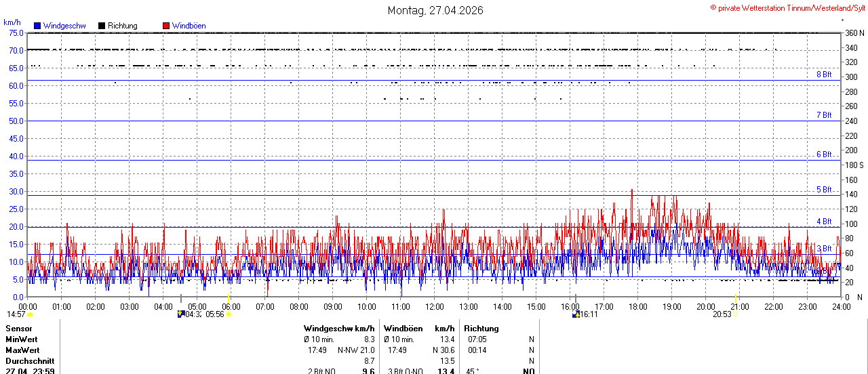The width and height of the screenshot is (868, 374).
Task: Click the 05:56 sunrise time label
Action: coord(215,314)
